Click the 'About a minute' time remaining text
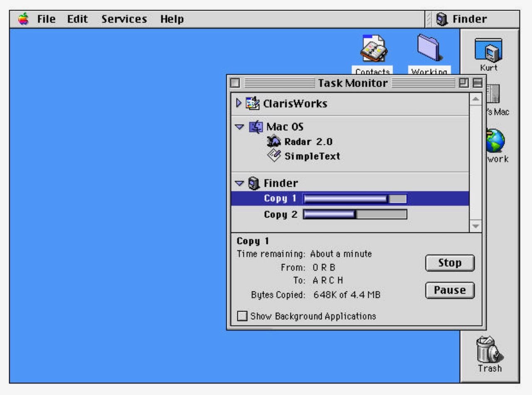This screenshot has width=532, height=395. click(x=341, y=254)
